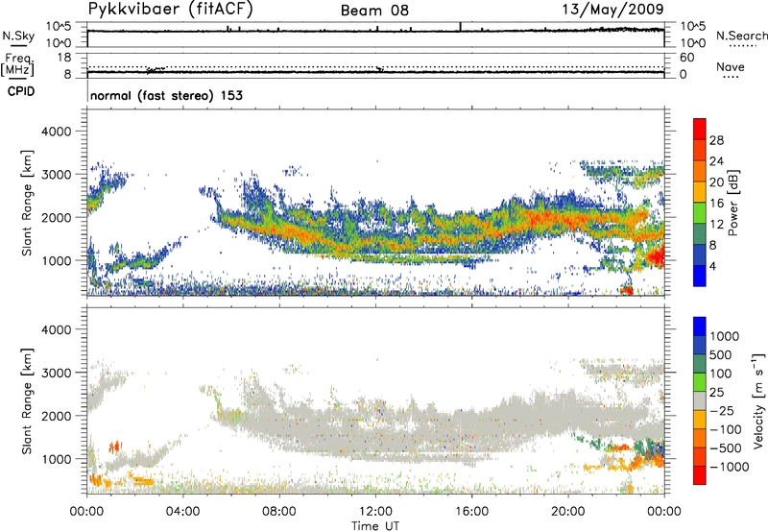
Task: Click Power color bar segment between 4 and 8
Action: (x=700, y=254)
